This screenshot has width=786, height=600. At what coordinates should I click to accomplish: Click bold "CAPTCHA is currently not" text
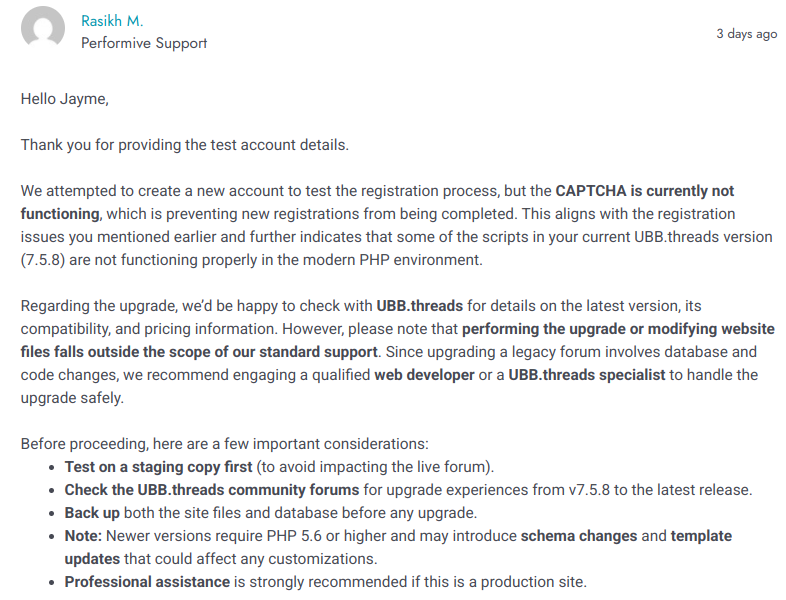[x=645, y=190]
